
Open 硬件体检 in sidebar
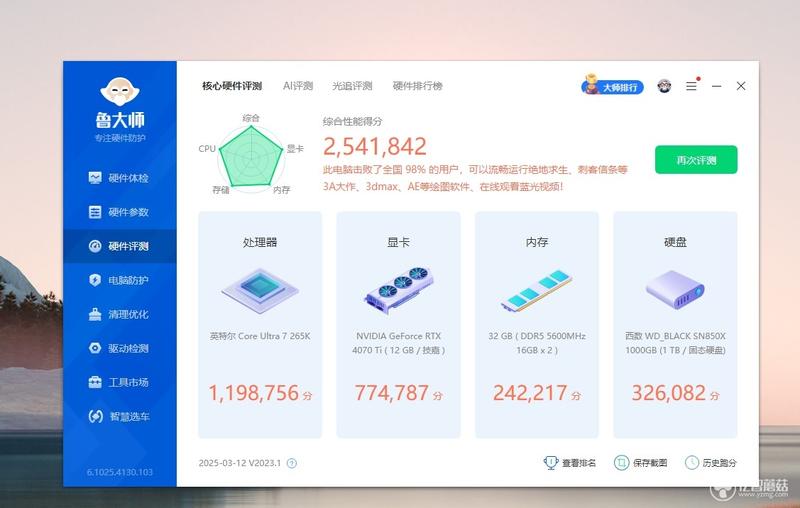(x=120, y=178)
